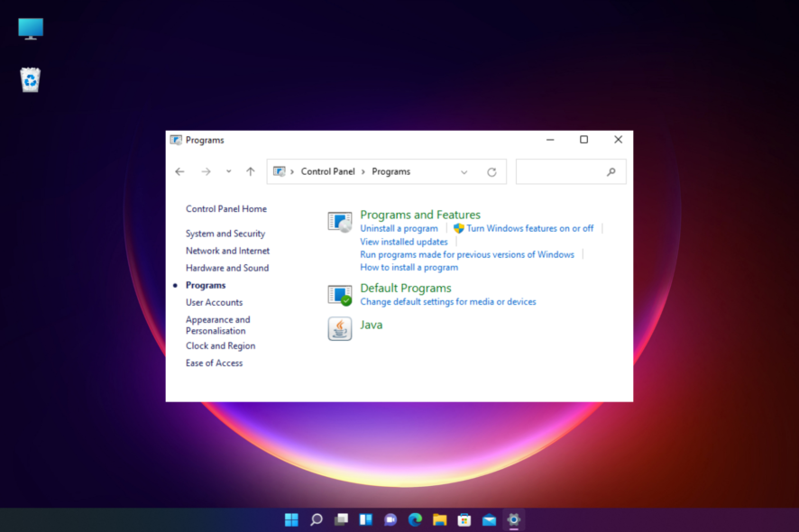
Task: Click Programs breadcrumb in address bar
Action: pos(390,171)
